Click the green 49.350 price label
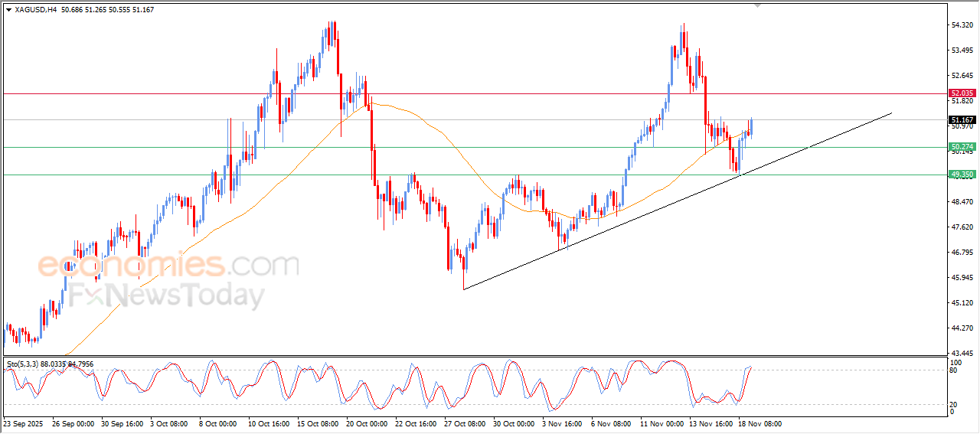The width and height of the screenshot is (980, 434). click(x=961, y=175)
